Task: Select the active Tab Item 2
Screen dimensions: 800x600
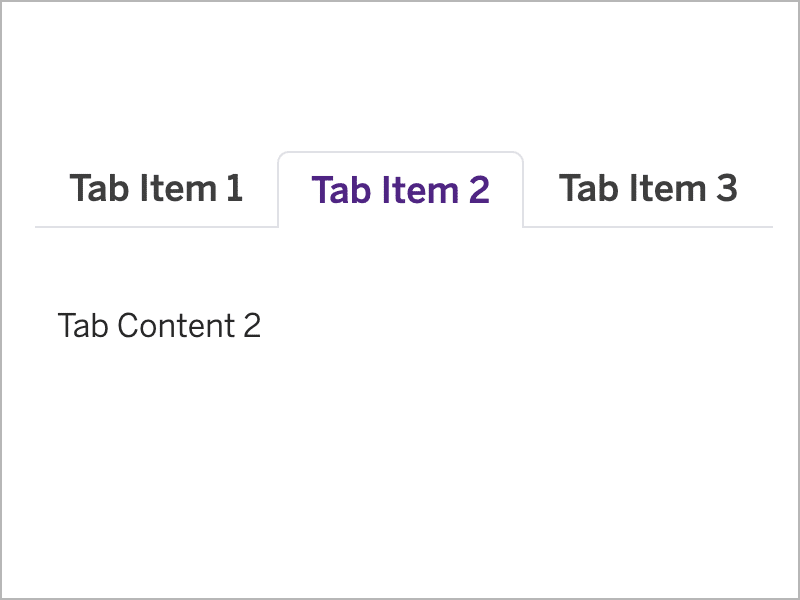Action: tap(400, 189)
